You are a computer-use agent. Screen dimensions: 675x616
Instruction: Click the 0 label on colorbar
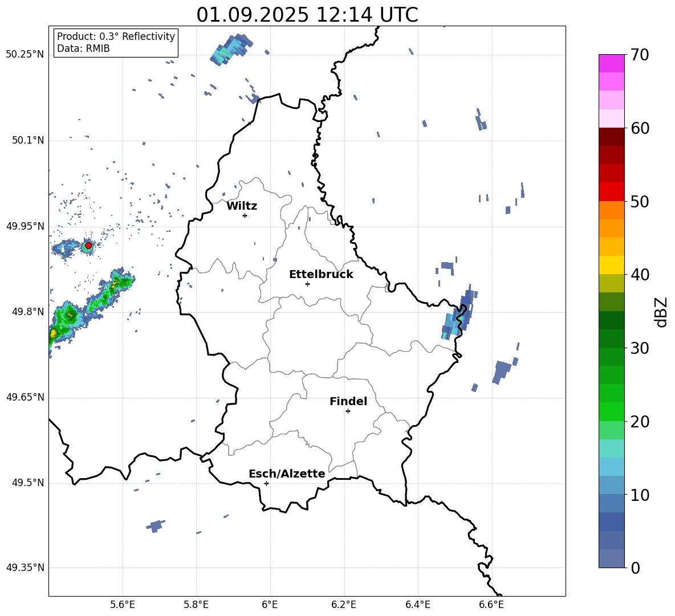click(635, 568)
